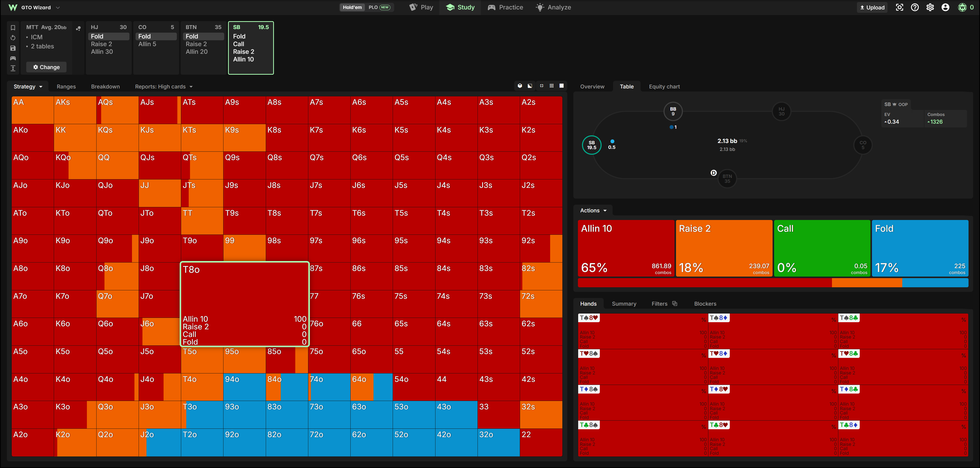This screenshot has height=468, width=980.
Task: Click the 3D cube view icon
Action: 520,86
